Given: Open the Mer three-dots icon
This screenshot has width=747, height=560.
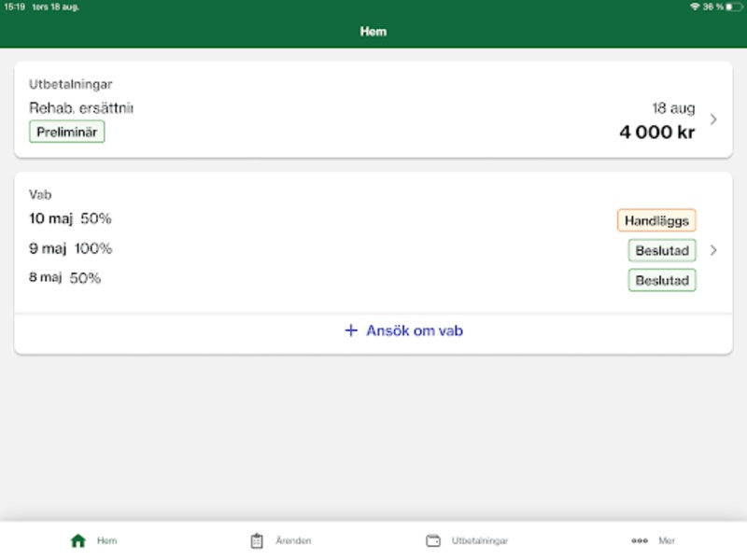Looking at the screenshot, I should tap(640, 540).
